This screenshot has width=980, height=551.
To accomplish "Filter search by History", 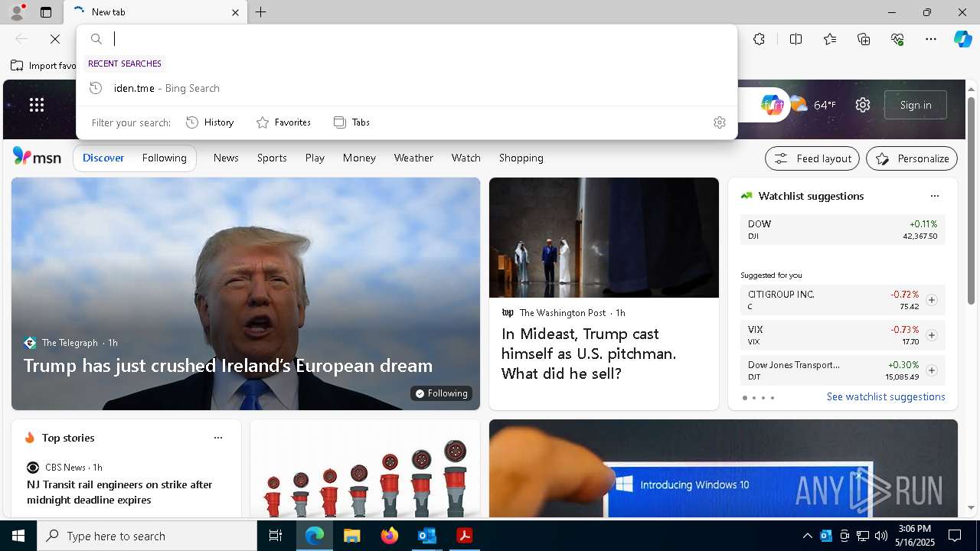I will 210,122.
